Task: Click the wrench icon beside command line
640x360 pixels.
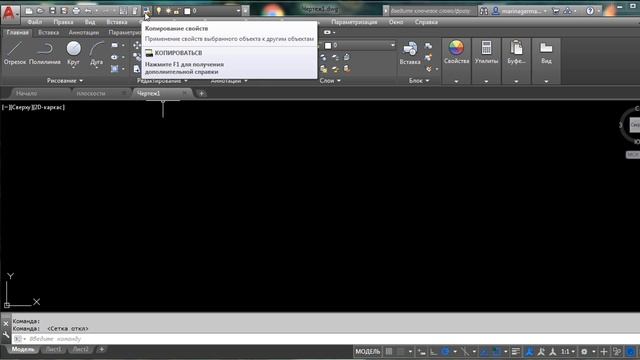Action: pyautogui.click(x=6, y=336)
